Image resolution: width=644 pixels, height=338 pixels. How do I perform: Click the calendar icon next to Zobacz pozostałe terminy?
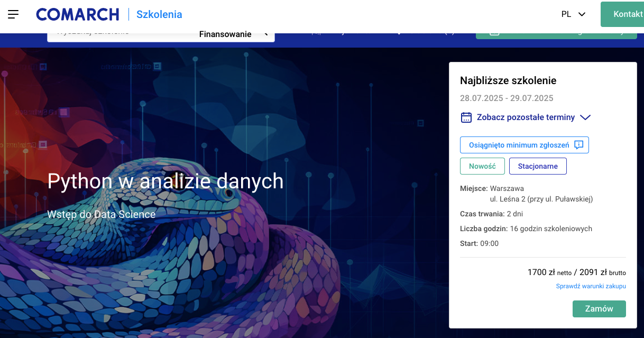[x=466, y=117]
